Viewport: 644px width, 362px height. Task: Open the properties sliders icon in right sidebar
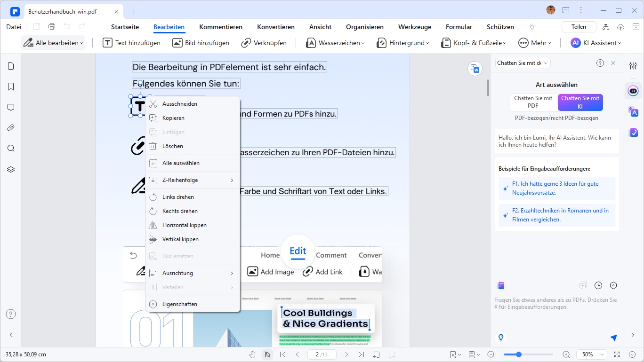point(633,66)
